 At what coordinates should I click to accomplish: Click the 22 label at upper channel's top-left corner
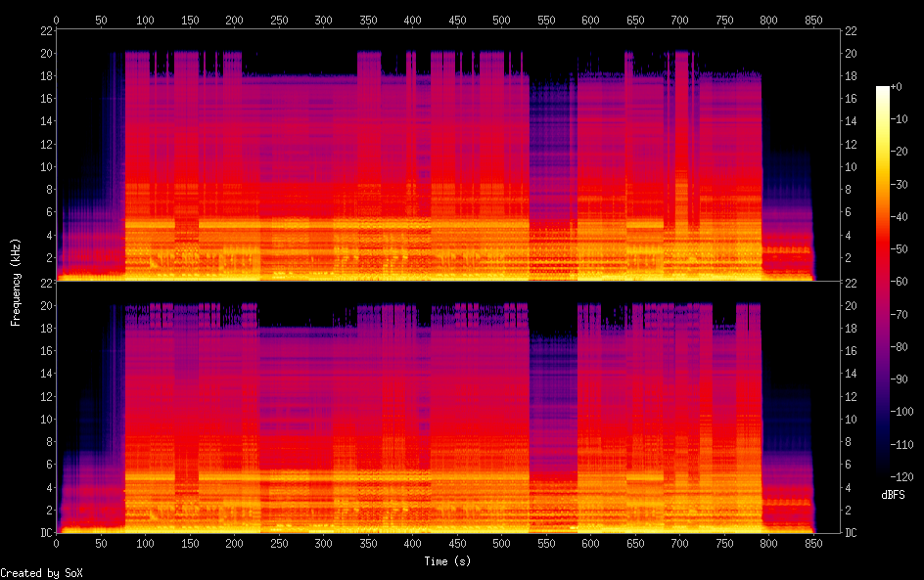[x=46, y=31]
